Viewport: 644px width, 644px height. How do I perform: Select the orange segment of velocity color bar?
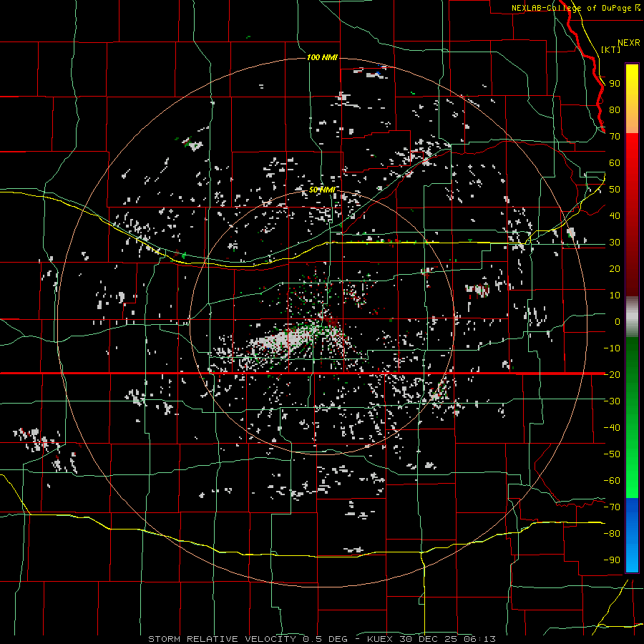point(632,119)
